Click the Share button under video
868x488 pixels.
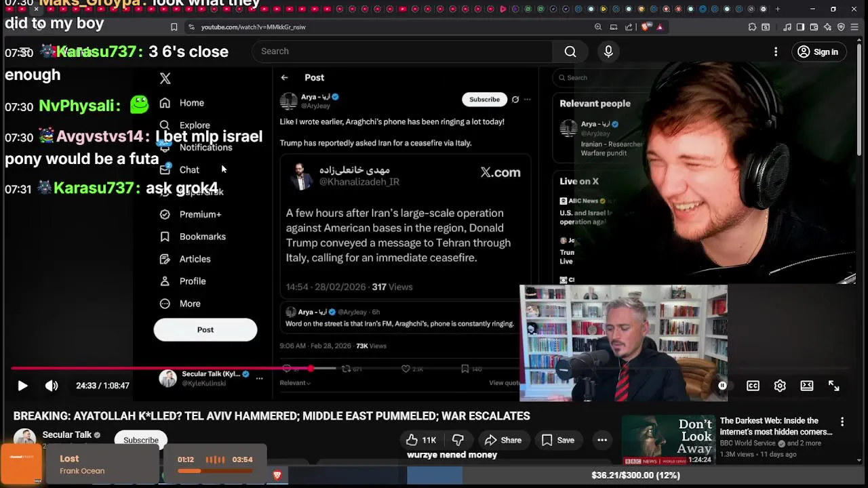503,440
